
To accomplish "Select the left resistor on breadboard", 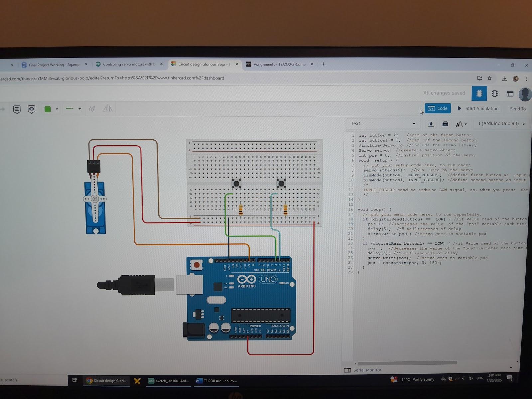I will coord(241,210).
